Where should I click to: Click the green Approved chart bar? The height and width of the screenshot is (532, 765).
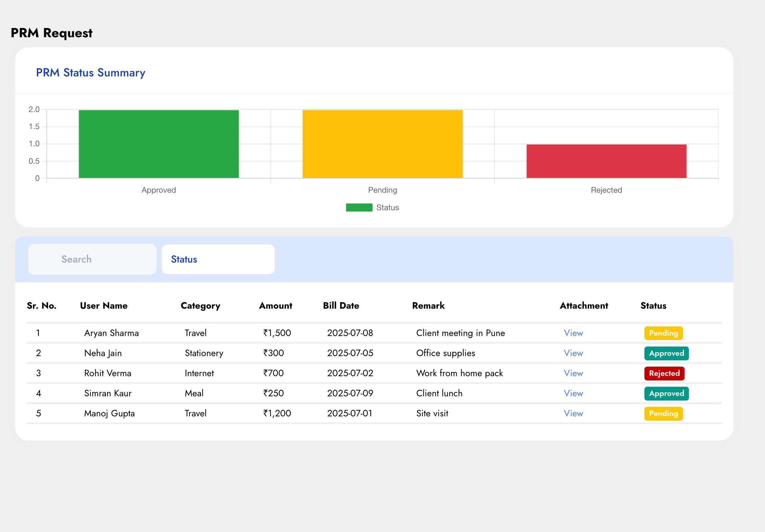(x=158, y=144)
